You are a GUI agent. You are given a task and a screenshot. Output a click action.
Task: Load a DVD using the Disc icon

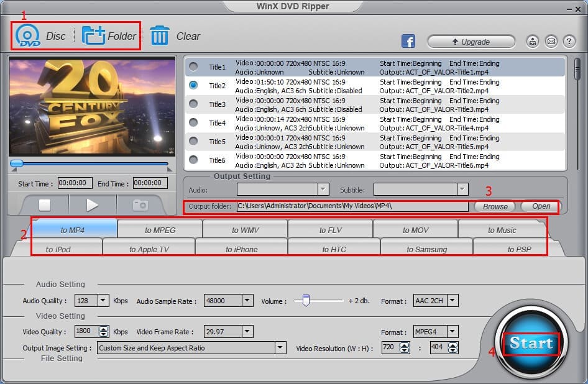pyautogui.click(x=28, y=35)
